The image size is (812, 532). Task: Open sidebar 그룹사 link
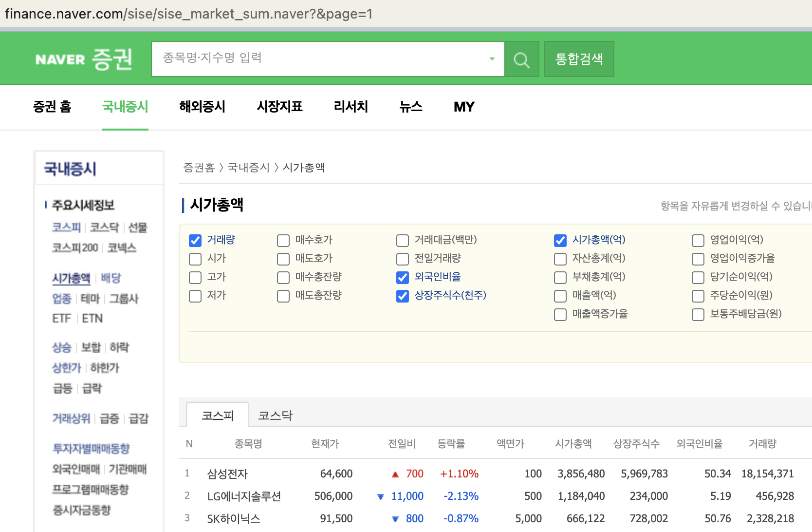click(124, 299)
